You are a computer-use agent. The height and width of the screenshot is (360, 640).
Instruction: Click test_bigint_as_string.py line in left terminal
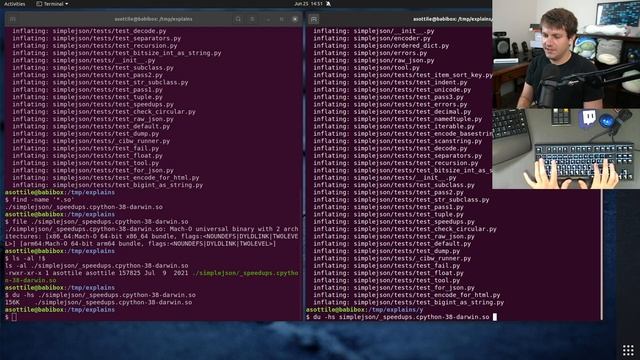pyautogui.click(x=107, y=185)
